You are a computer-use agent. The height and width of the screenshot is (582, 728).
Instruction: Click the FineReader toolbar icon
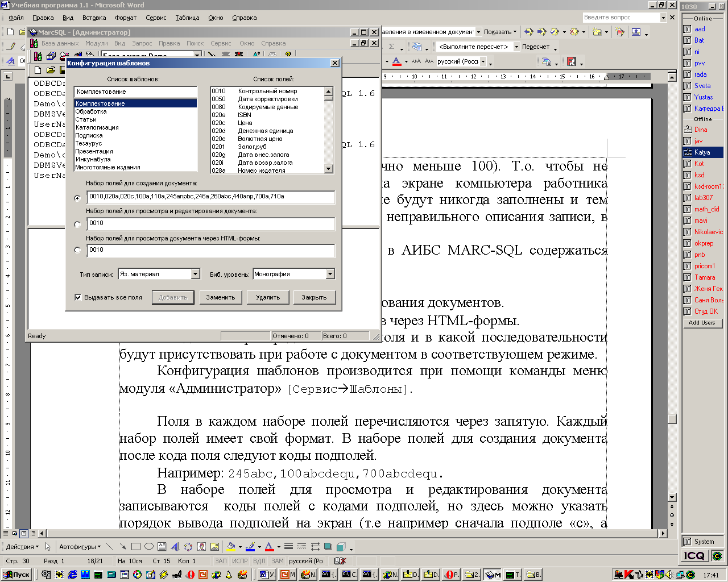[572, 61]
